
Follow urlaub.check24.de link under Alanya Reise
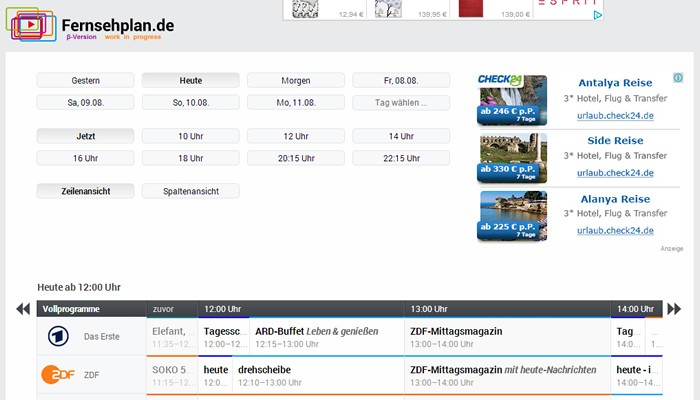click(x=615, y=230)
